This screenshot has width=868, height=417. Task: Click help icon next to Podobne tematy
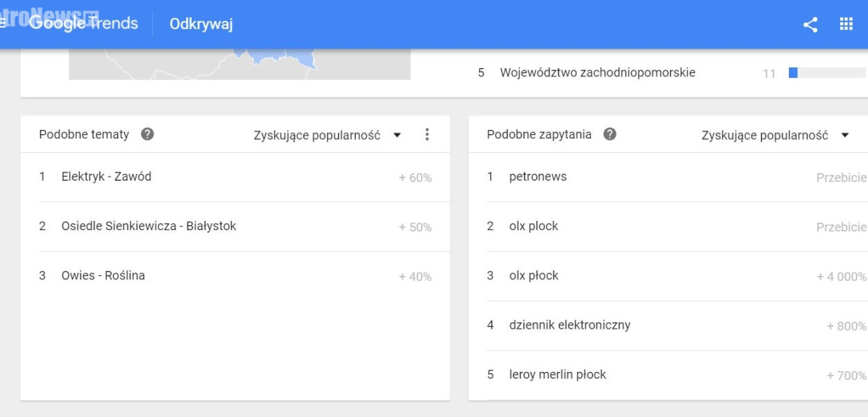click(147, 134)
